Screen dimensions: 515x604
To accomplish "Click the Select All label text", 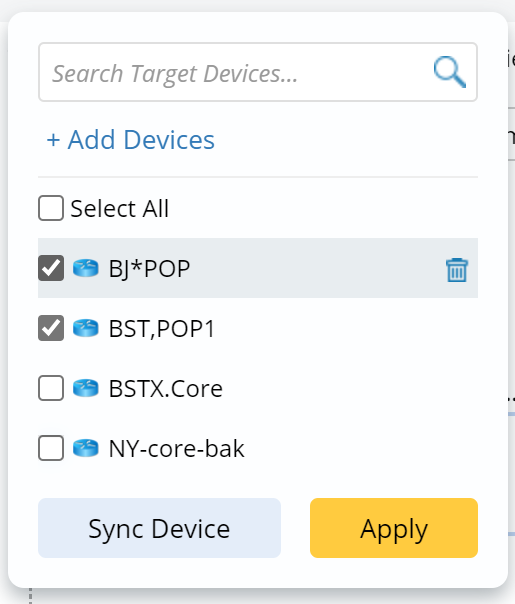I will point(120,208).
